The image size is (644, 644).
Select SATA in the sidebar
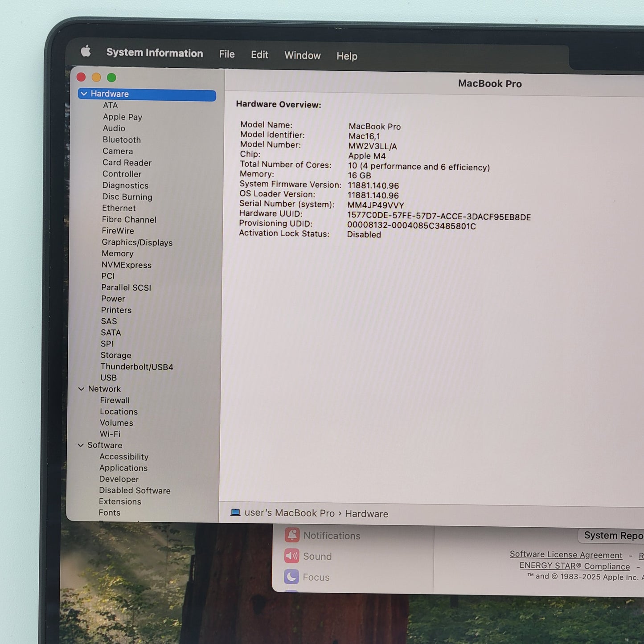tap(111, 332)
